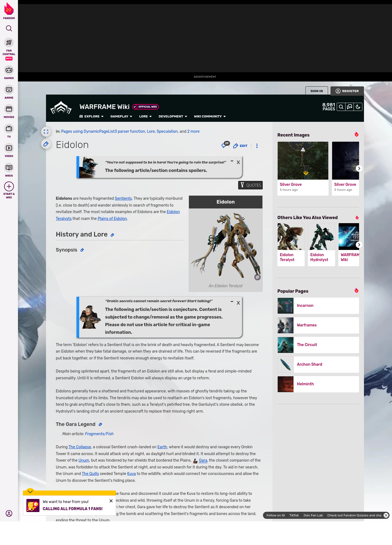Open the TV sidebar icon
Image resolution: width=392 pixels, height=545 pixels.
pos(9,129)
